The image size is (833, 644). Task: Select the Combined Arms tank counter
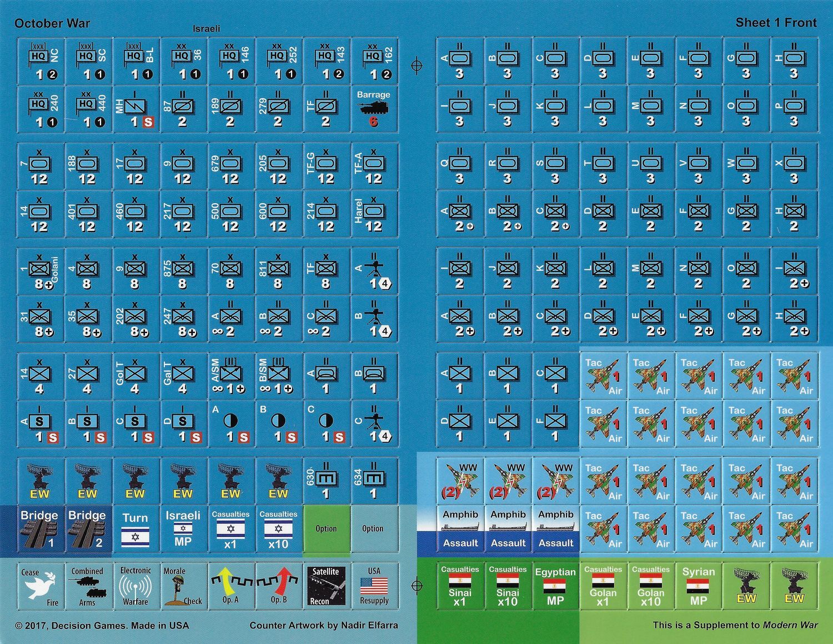click(88, 586)
